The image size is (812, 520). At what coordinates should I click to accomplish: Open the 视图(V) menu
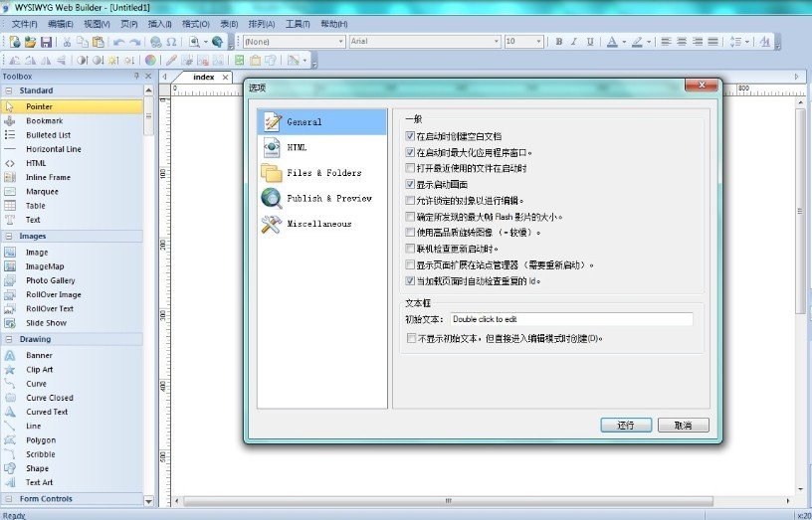(97, 24)
